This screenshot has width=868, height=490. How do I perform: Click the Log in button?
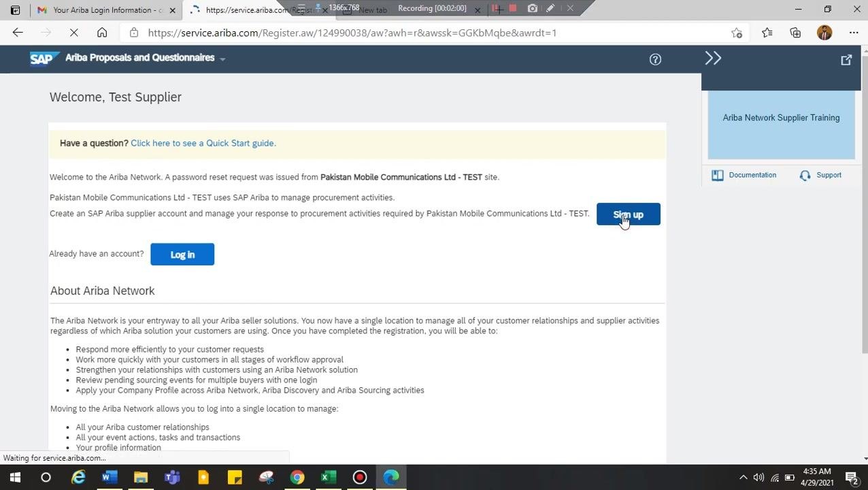[x=182, y=255]
